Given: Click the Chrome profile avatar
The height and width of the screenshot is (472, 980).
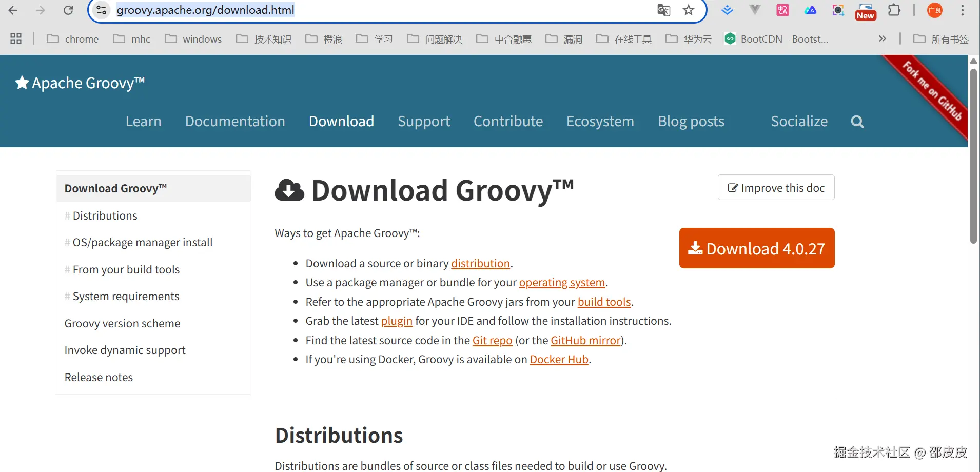Looking at the screenshot, I should 934,10.
